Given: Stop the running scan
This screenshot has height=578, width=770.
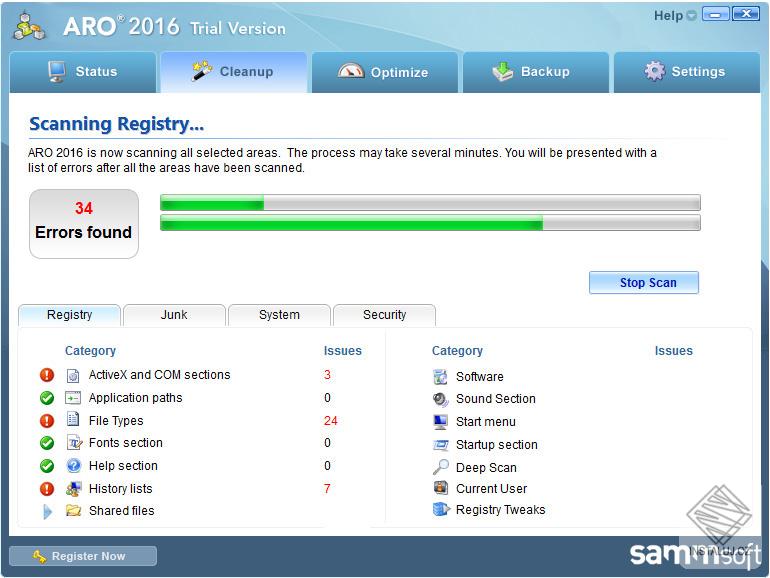Looking at the screenshot, I should (x=644, y=282).
